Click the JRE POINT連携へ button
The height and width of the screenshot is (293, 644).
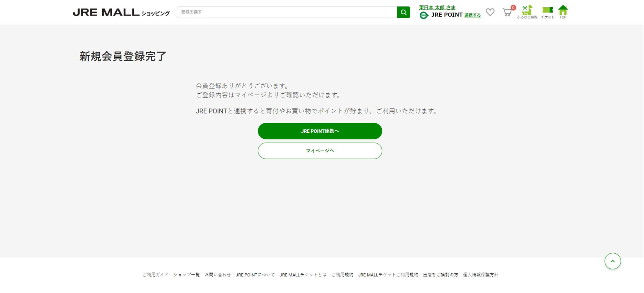pyautogui.click(x=320, y=131)
